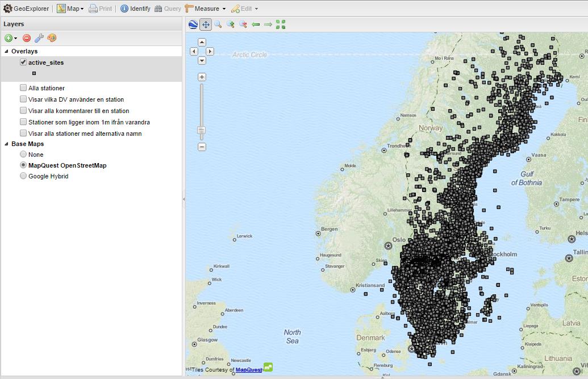Activate the Identify tool

click(x=135, y=9)
